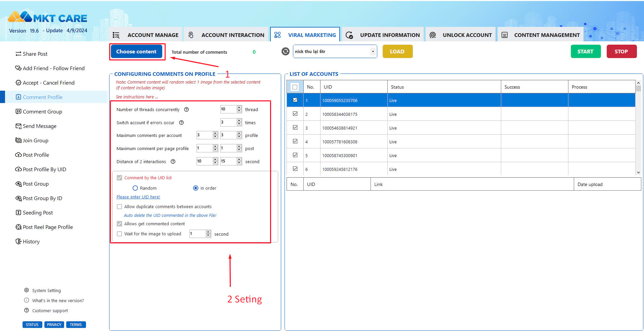Uncheck account 100059245812176 checkbox
Screen dimensions: 644x332
tap(295, 169)
